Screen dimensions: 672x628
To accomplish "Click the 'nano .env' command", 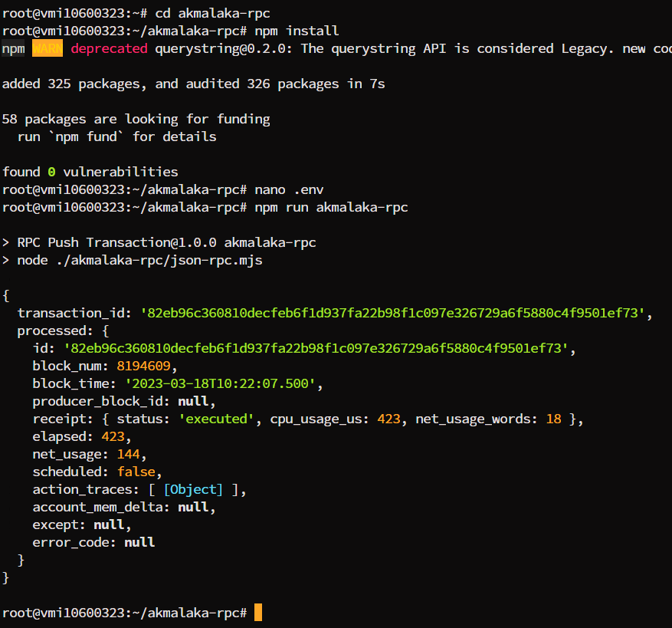I will pos(289,189).
